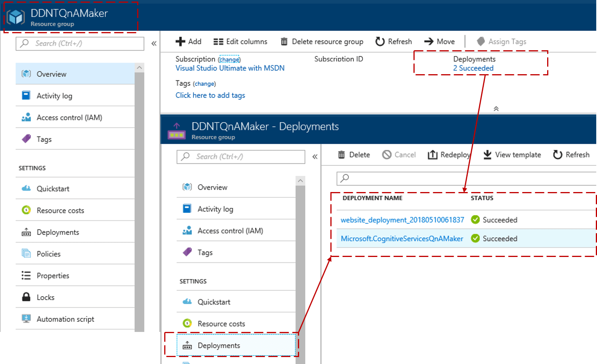The image size is (597, 364).
Task: Select the Microsoft.CognitiveServicesQnAMaker deployment row
Action: point(401,238)
